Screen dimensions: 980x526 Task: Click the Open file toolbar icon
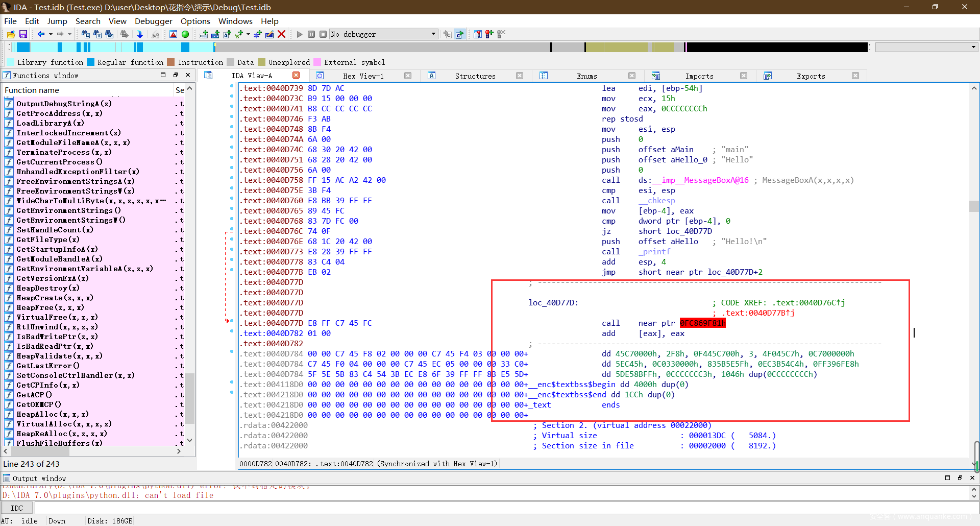(x=11, y=34)
